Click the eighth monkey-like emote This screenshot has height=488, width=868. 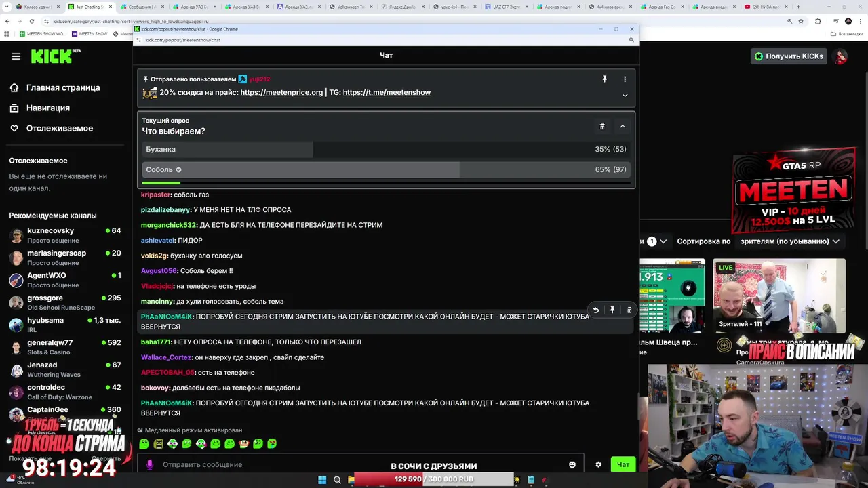[243, 444]
